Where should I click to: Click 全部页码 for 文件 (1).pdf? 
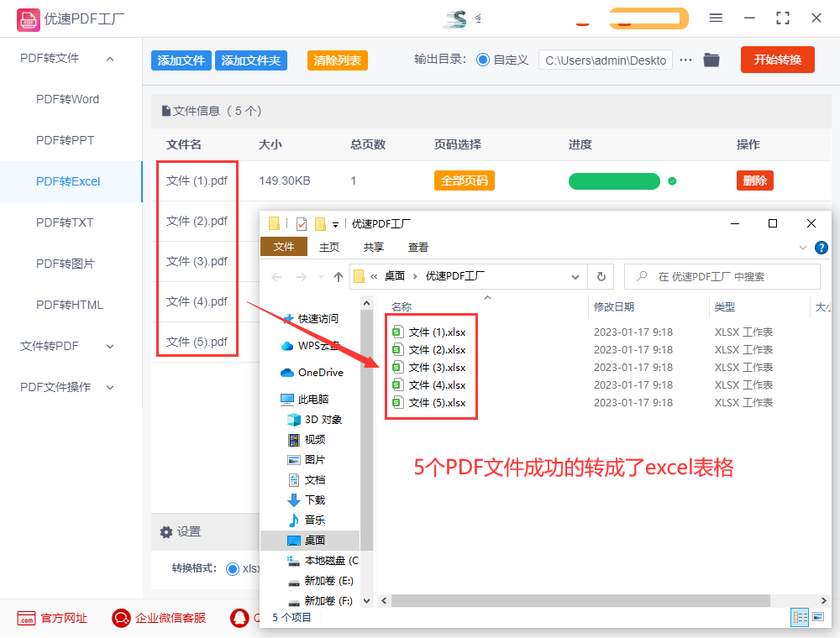[464, 181]
